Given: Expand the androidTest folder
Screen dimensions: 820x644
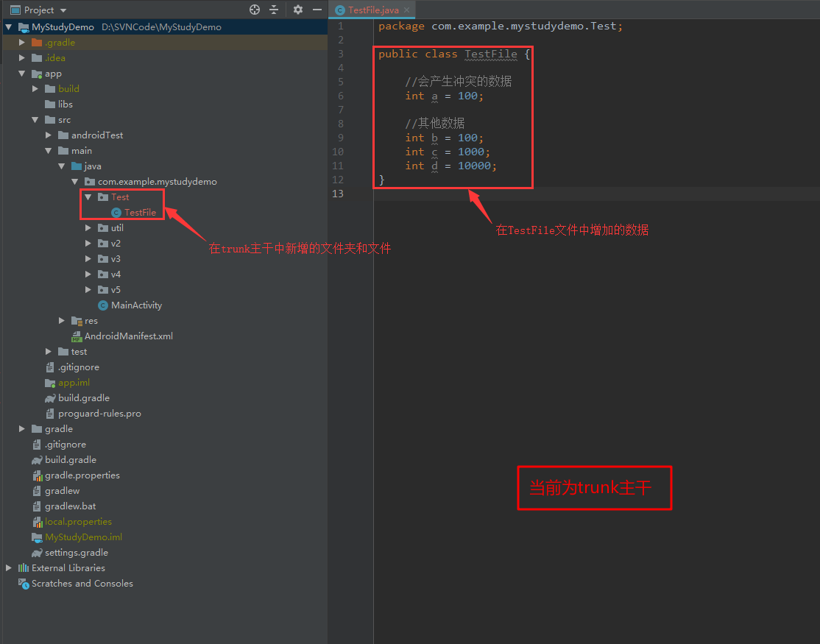Looking at the screenshot, I should (49, 135).
